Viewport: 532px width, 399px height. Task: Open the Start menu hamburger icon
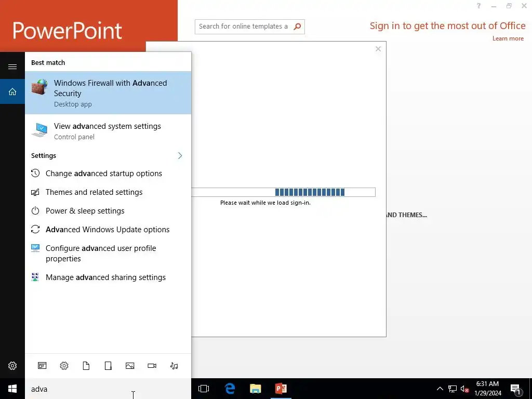pyautogui.click(x=12, y=66)
